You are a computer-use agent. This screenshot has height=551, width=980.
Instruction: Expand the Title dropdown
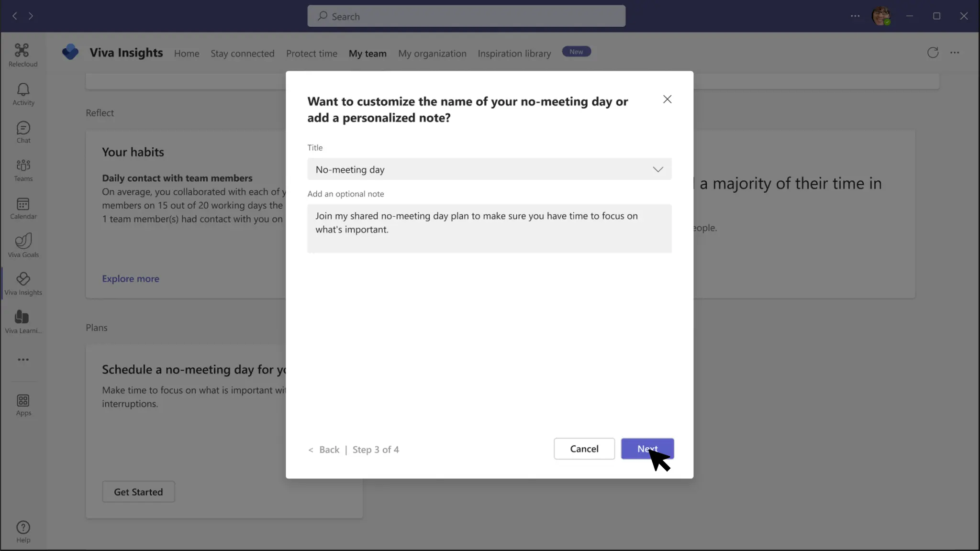tap(489, 169)
